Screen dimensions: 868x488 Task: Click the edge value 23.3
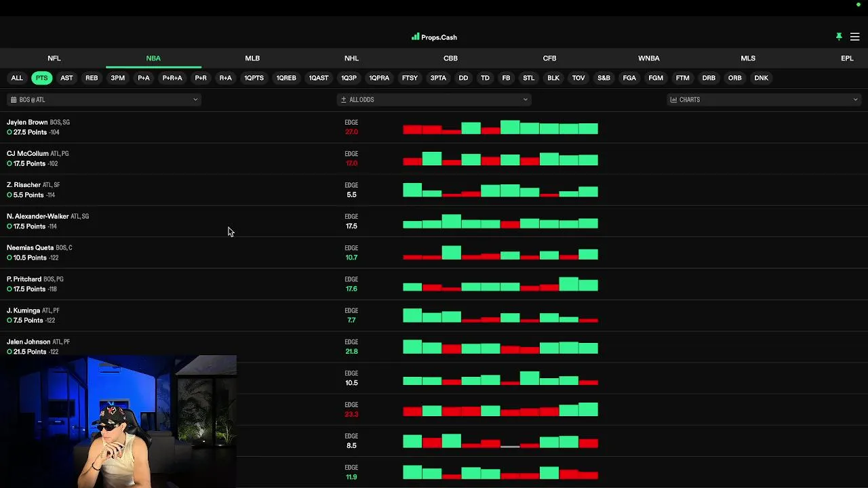click(x=351, y=414)
